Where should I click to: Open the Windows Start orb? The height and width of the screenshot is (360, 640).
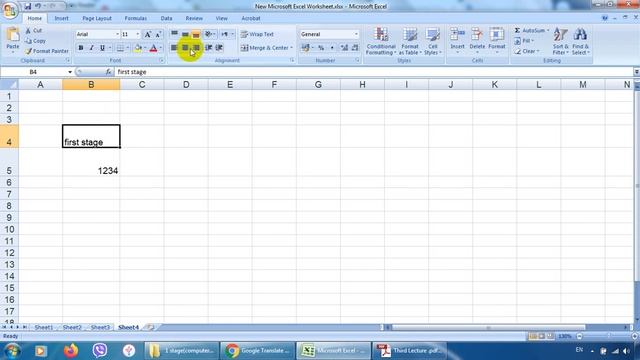click(12, 351)
